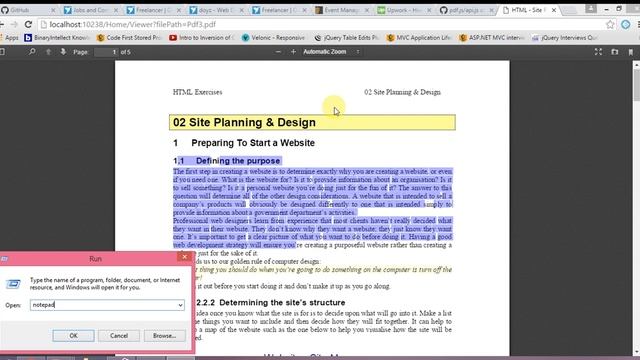The width and height of the screenshot is (640, 360).
Task: Go to next page arrow
Action: 63,52
